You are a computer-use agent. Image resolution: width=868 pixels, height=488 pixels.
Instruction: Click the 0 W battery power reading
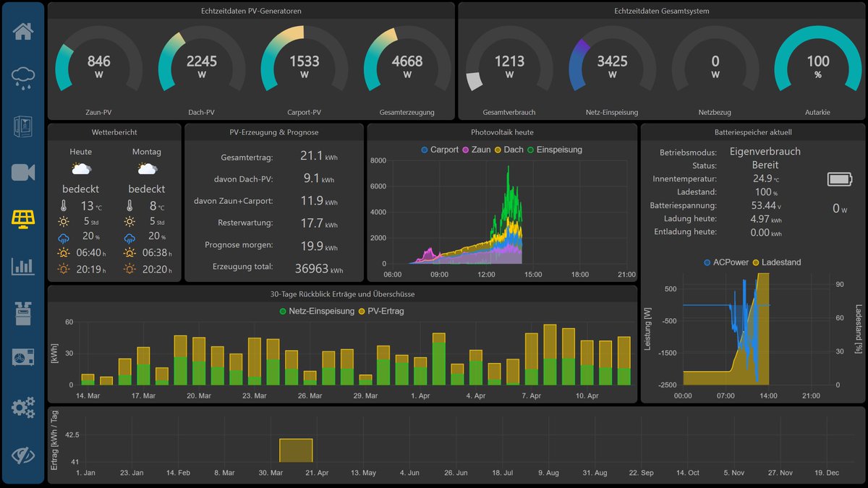pyautogui.click(x=840, y=208)
